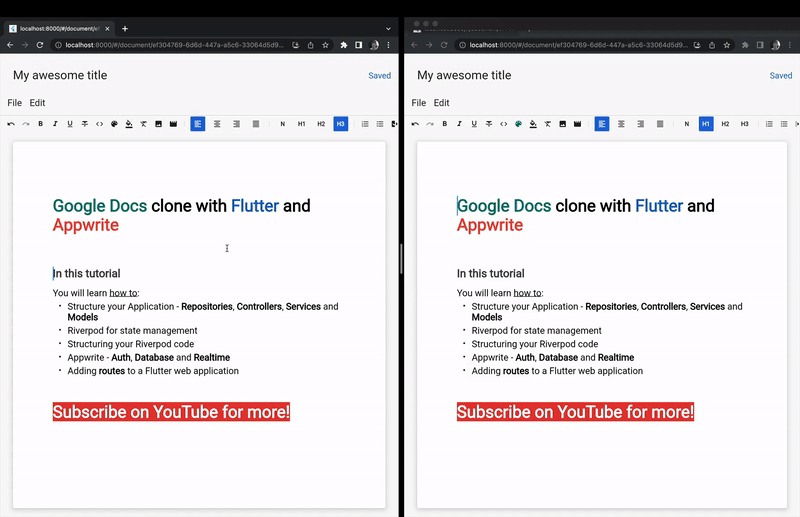Image resolution: width=800 pixels, height=517 pixels.
Task: Click 'My awesome title' field in left window
Action: pos(60,76)
